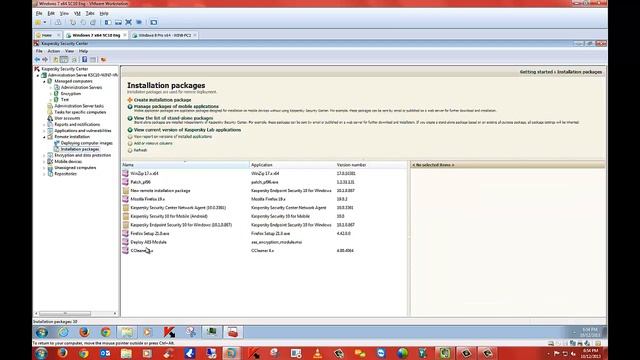Open Firefox in guest Windows taskbar
Viewport: 640px width, 360px height.
point(84,332)
